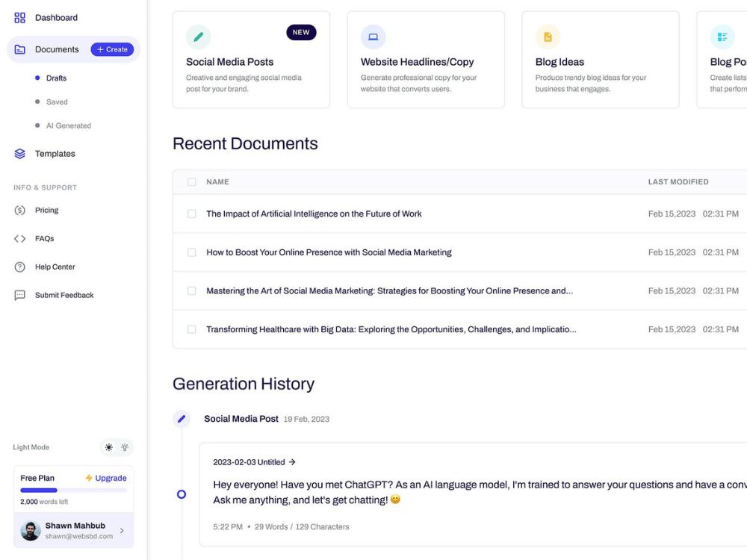Viewport: 747px width, 560px height.
Task: Click the Blog Ideas document icon
Action: click(x=548, y=37)
